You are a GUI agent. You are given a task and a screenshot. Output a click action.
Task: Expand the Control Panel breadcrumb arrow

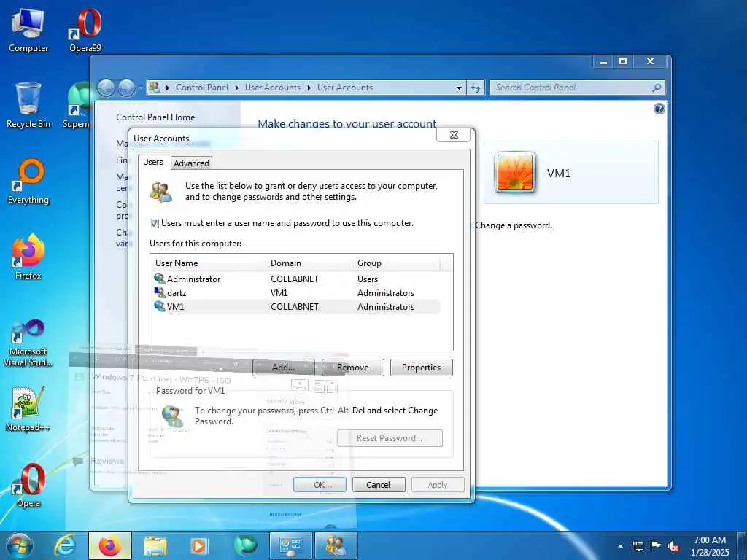click(237, 87)
